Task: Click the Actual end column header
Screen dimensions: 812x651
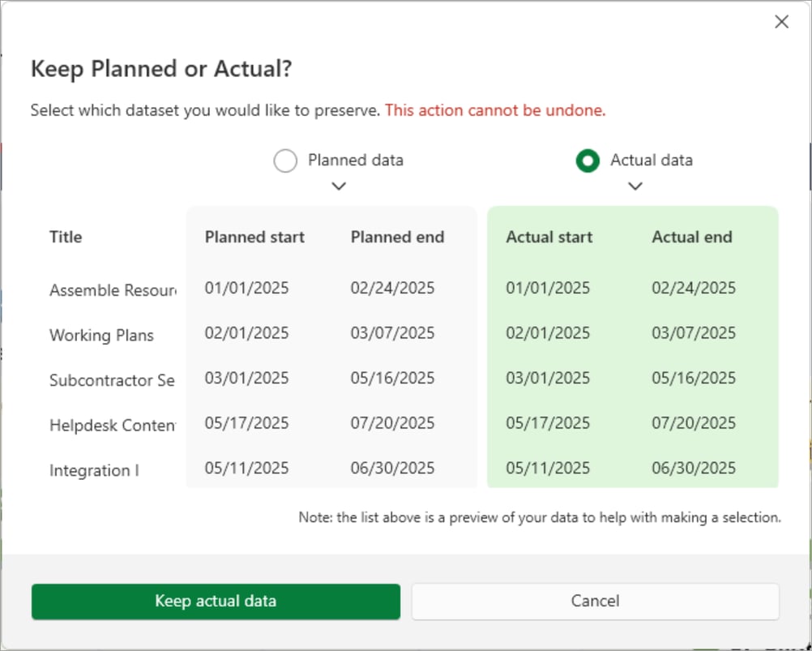Action: coord(692,237)
